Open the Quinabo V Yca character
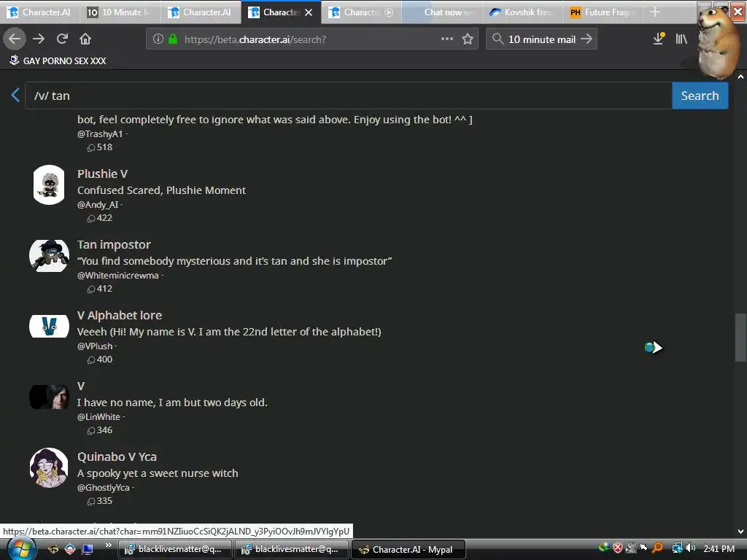Viewport: 747px width, 560px height. [117, 456]
